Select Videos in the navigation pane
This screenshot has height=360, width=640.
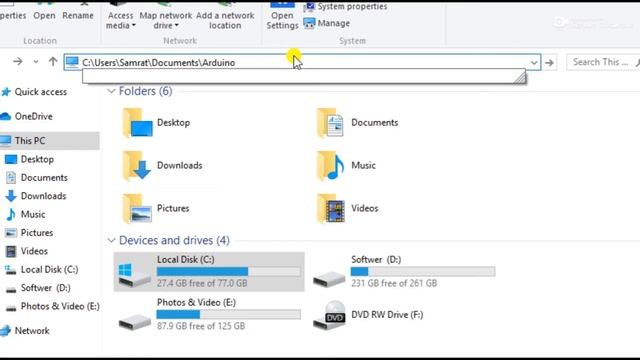click(x=27, y=251)
